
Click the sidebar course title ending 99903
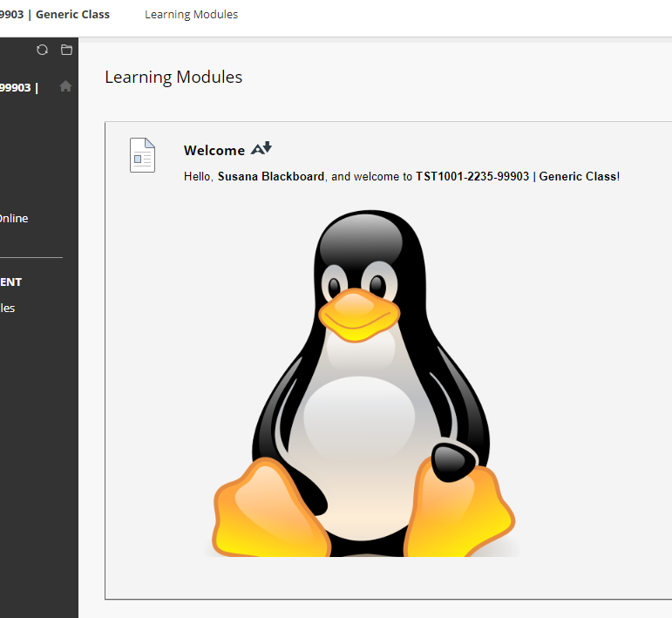(x=19, y=87)
